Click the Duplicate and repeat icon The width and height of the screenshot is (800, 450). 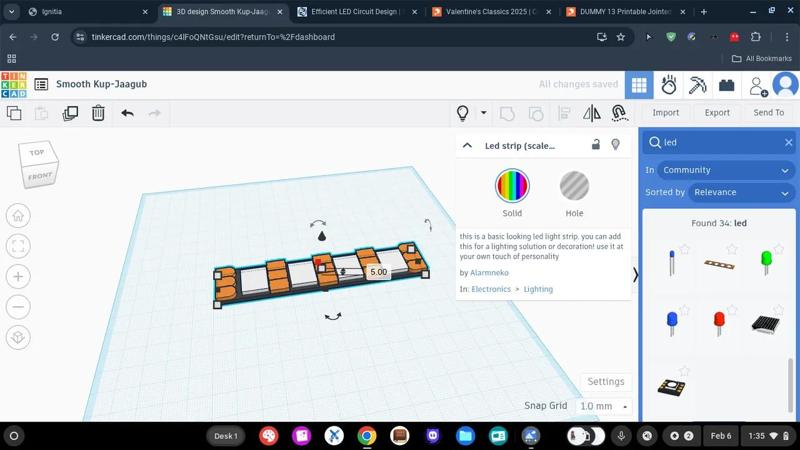pos(70,113)
